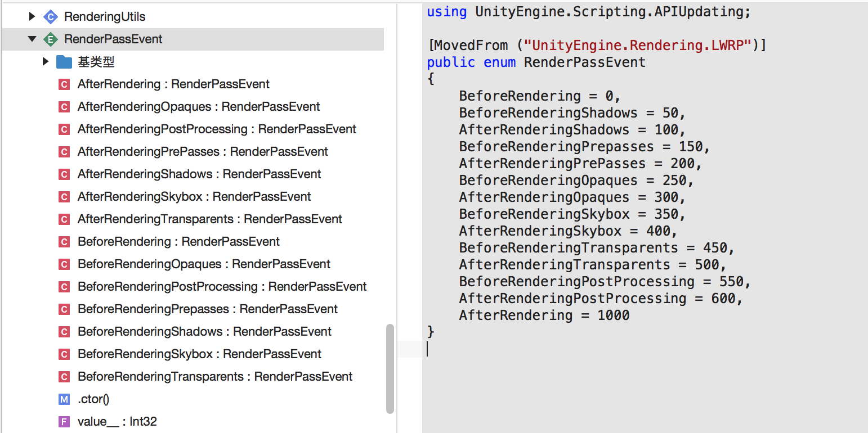Click the BeforeRenderingSkybox constant icon
This screenshot has width=868, height=433.
tap(64, 354)
